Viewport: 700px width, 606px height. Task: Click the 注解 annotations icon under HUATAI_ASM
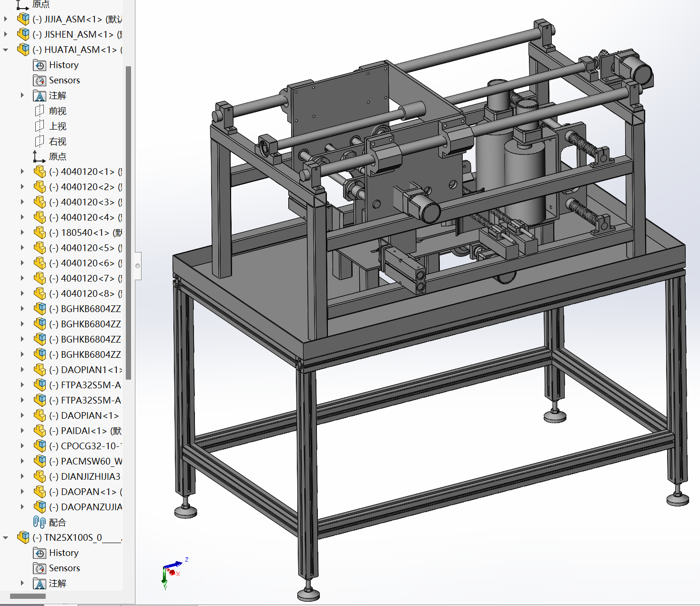tap(40, 96)
